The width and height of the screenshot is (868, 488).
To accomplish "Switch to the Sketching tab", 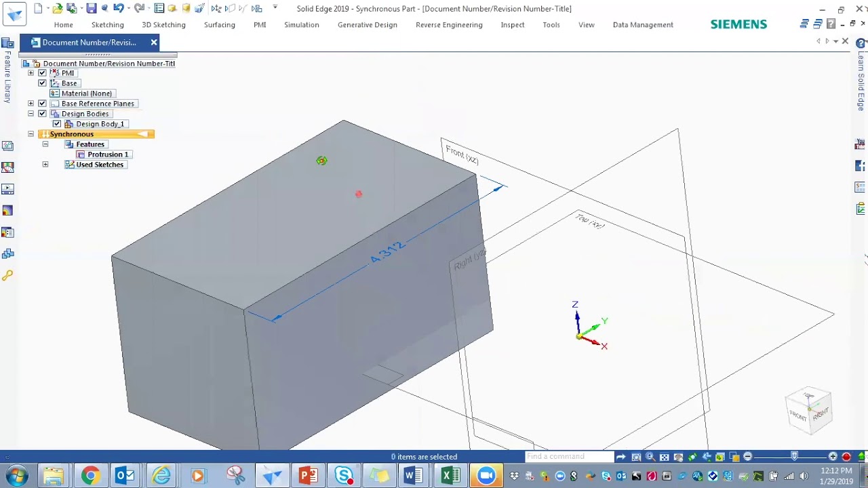I will pyautogui.click(x=108, y=25).
